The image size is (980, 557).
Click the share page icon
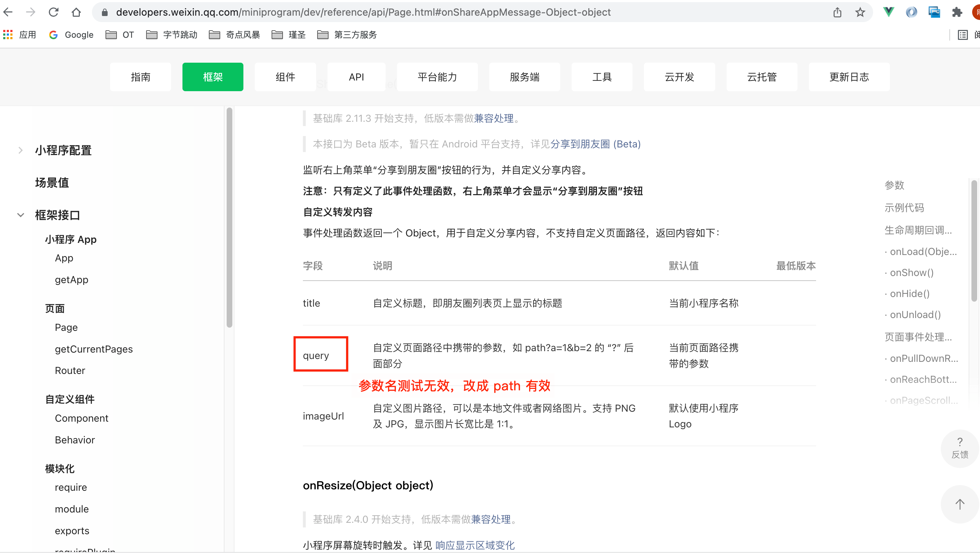coord(837,12)
